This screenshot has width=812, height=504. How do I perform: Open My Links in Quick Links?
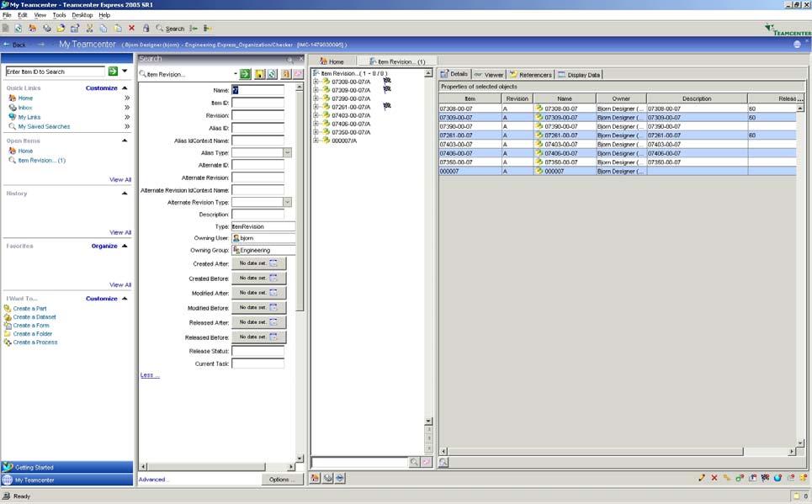tap(29, 117)
